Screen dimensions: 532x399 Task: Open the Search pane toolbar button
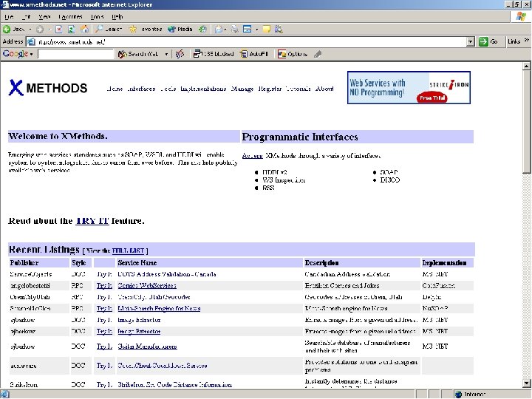click(x=109, y=29)
